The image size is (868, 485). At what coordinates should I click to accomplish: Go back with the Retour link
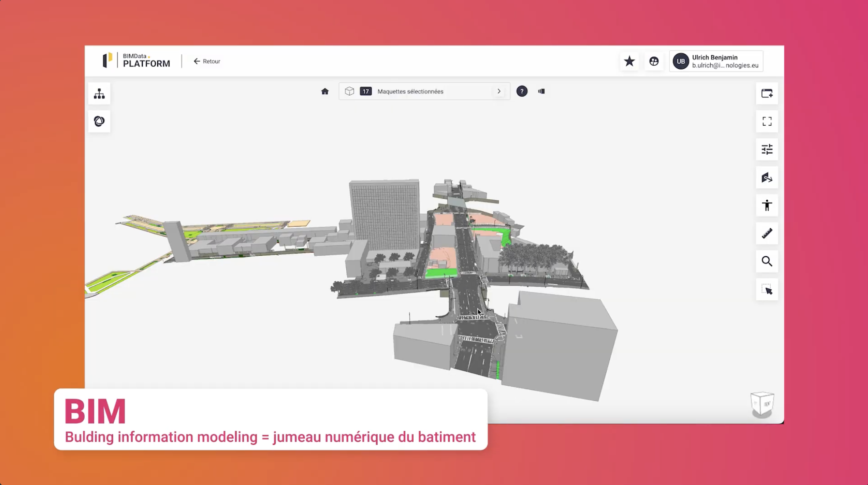[x=207, y=61]
